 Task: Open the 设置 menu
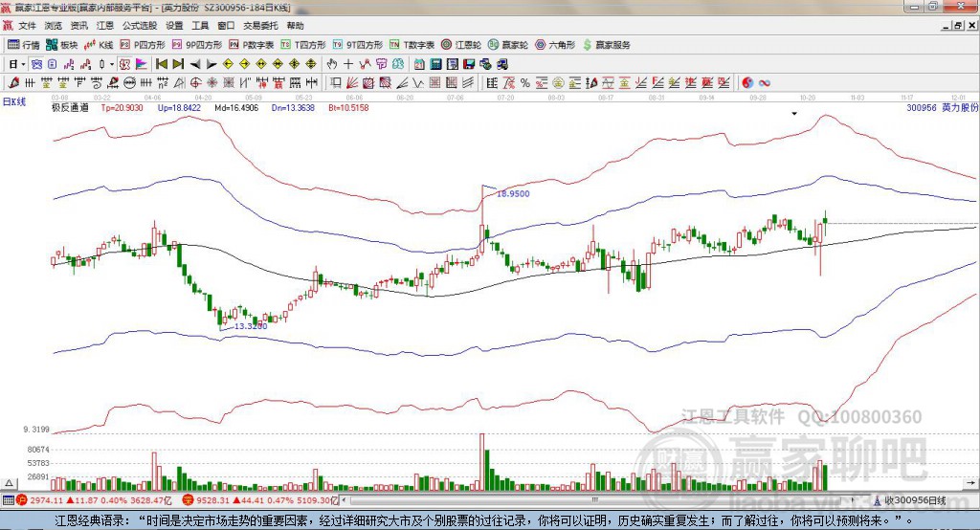coord(174,26)
